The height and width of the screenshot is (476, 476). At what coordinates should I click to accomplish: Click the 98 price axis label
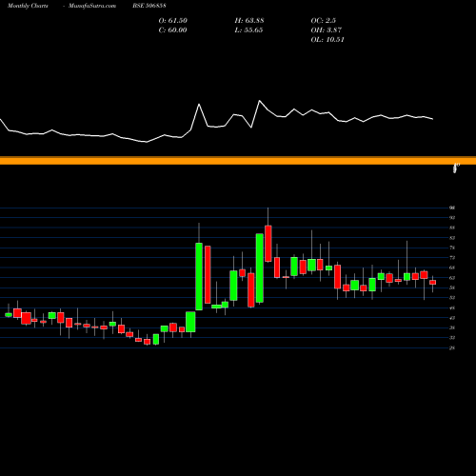452,208
